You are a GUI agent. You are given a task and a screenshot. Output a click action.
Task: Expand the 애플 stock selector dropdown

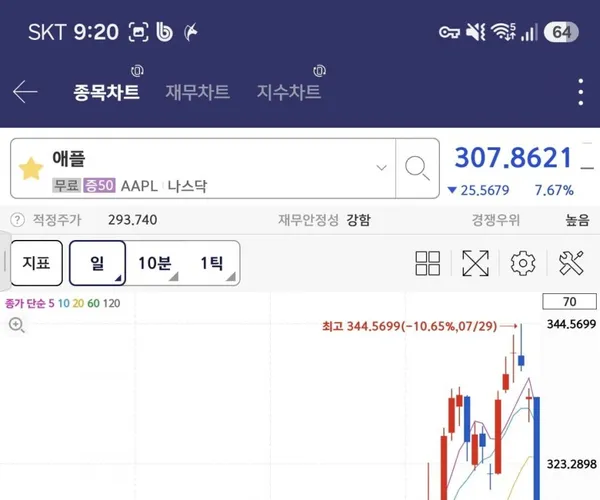381,168
